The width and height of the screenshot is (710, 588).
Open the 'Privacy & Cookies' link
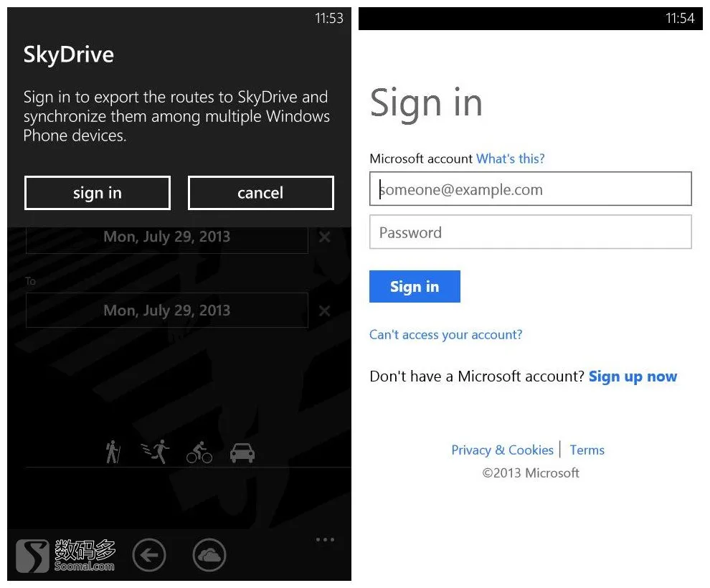(503, 450)
